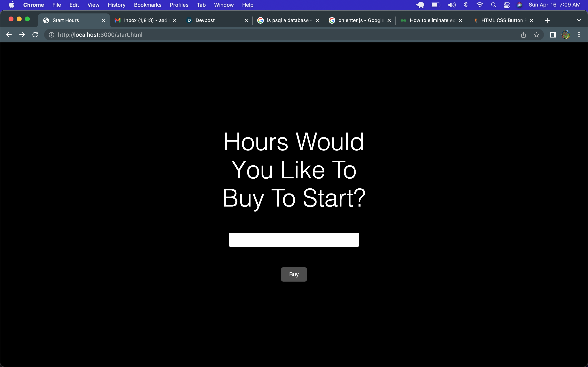Click the browser back arrow
This screenshot has width=588, height=367.
click(9, 35)
